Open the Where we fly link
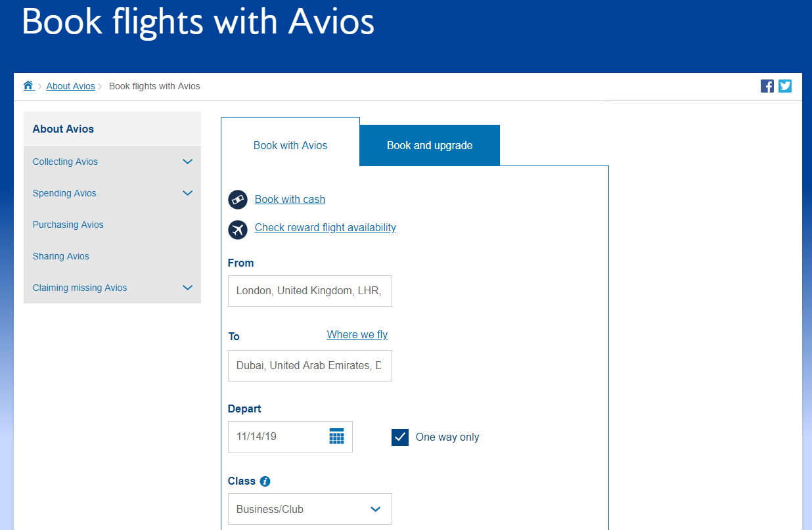This screenshot has height=530, width=812. [x=357, y=334]
